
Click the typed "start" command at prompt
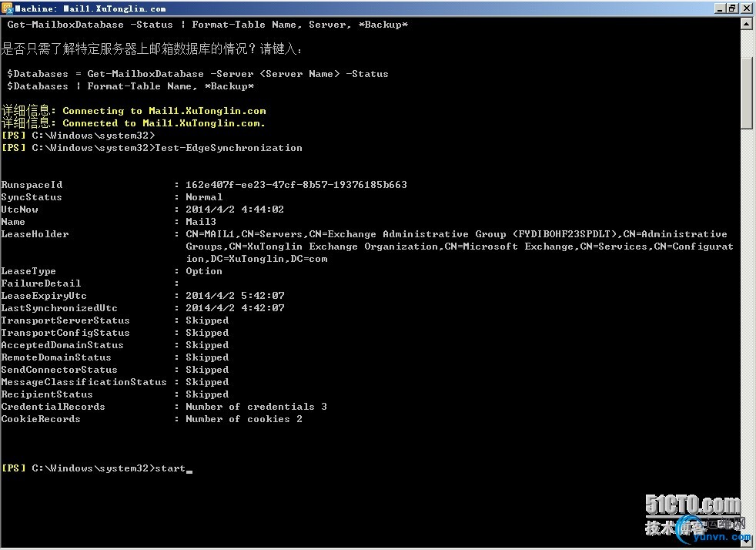tap(170, 468)
